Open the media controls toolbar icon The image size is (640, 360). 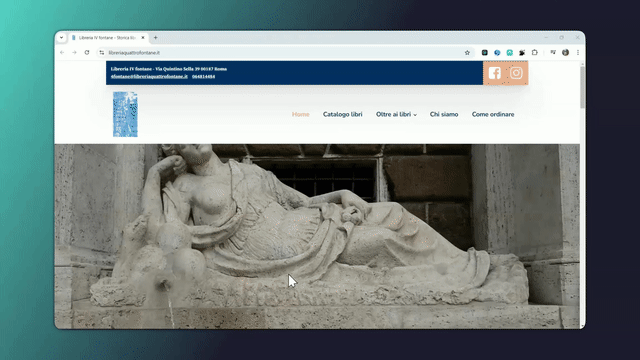(x=553, y=53)
